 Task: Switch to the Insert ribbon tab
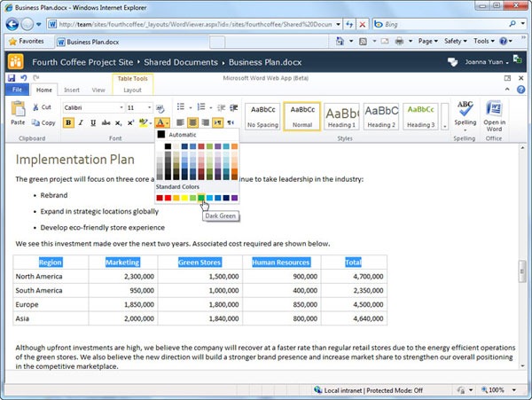point(72,90)
